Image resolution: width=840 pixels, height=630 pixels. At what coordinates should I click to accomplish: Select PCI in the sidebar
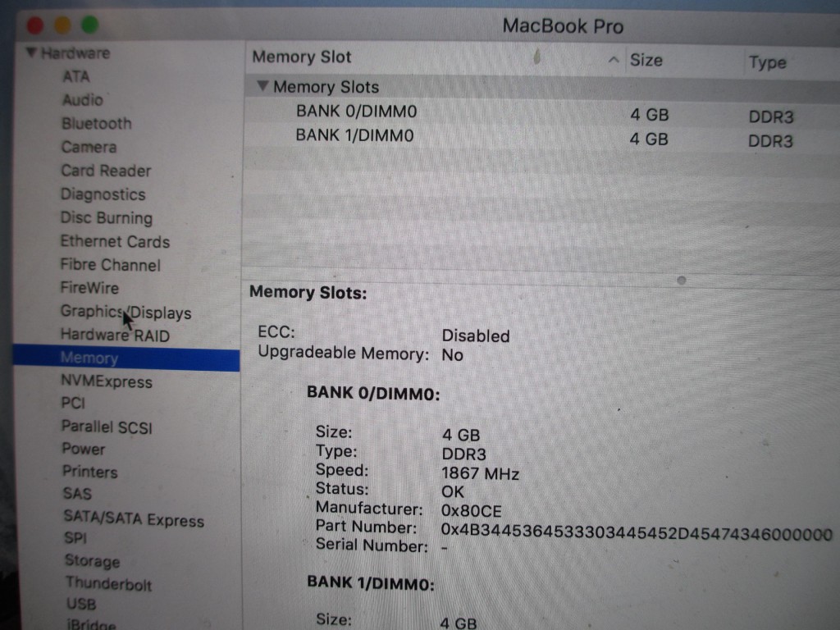73,403
